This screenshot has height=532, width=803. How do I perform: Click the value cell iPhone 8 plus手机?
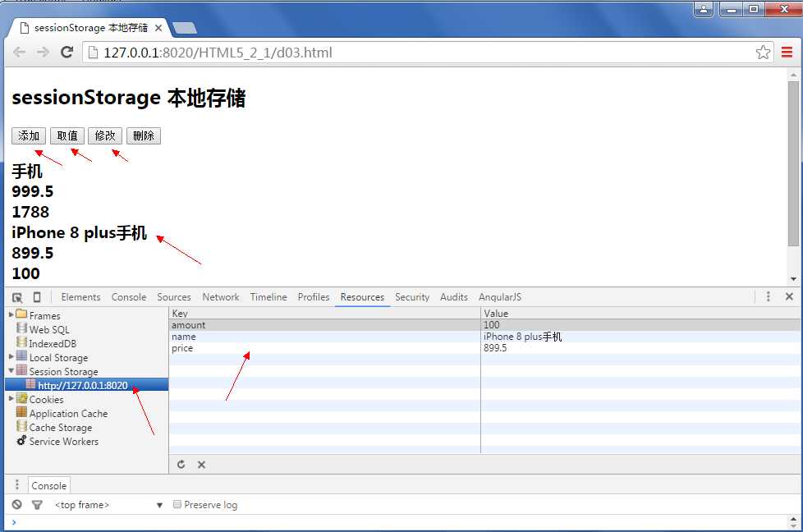pyautogui.click(x=640, y=337)
